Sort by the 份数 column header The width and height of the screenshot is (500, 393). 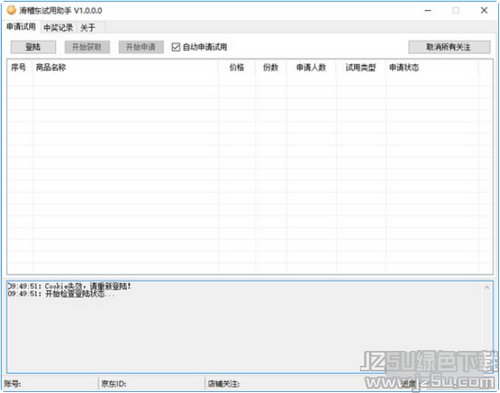271,68
